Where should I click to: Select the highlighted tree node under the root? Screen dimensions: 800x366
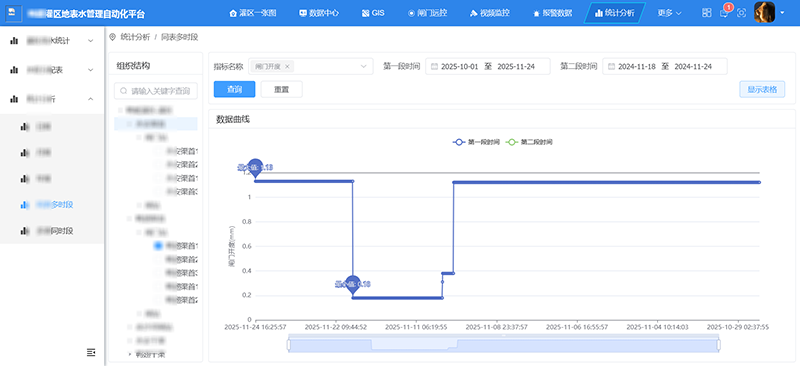pos(156,124)
